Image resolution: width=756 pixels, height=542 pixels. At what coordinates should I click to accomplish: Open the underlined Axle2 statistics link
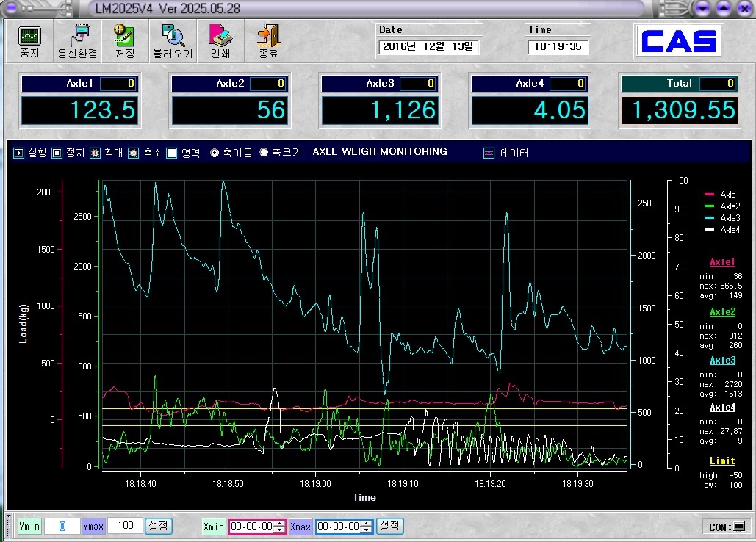point(722,312)
